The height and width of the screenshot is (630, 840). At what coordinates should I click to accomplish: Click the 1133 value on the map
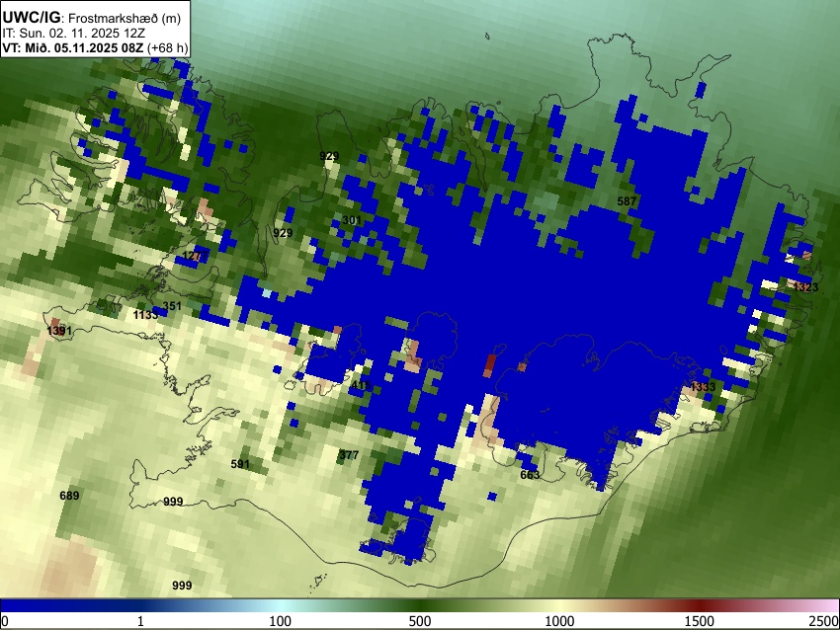[x=145, y=315]
